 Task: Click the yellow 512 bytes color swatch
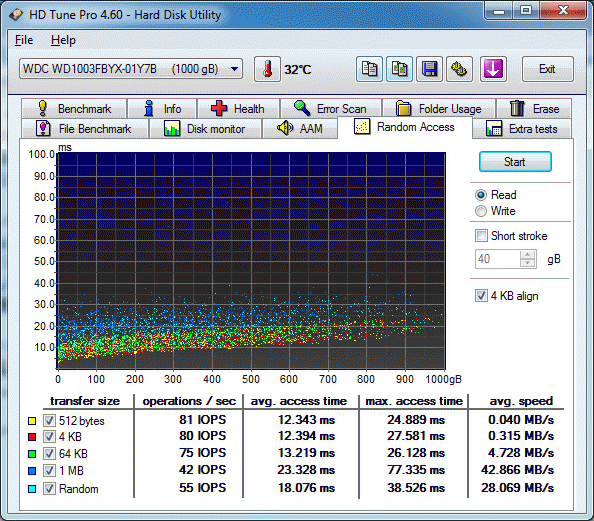pyautogui.click(x=32, y=421)
